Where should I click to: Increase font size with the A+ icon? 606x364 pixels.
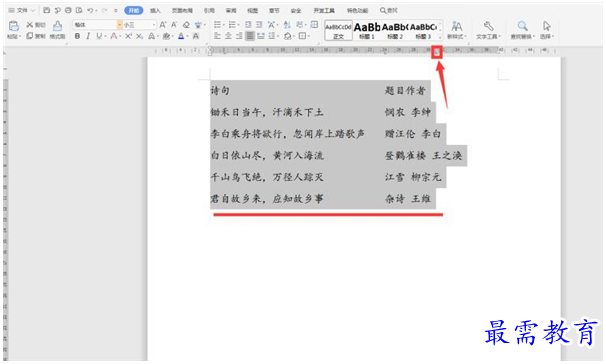pyautogui.click(x=163, y=25)
